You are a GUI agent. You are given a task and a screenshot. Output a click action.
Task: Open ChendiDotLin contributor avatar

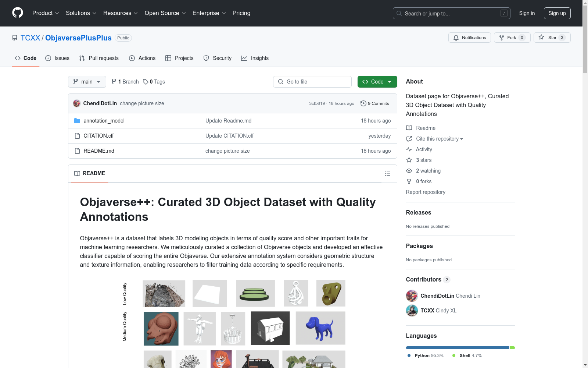(x=412, y=296)
